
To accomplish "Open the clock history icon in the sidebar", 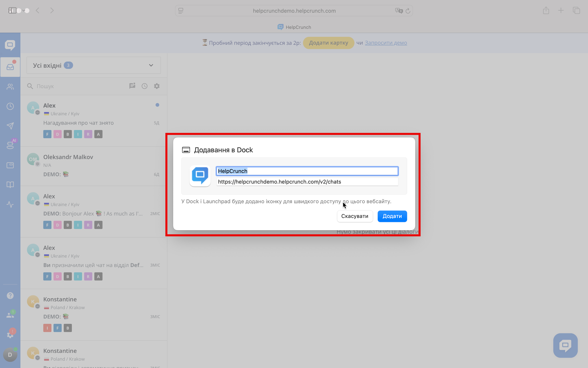I will coord(10,106).
